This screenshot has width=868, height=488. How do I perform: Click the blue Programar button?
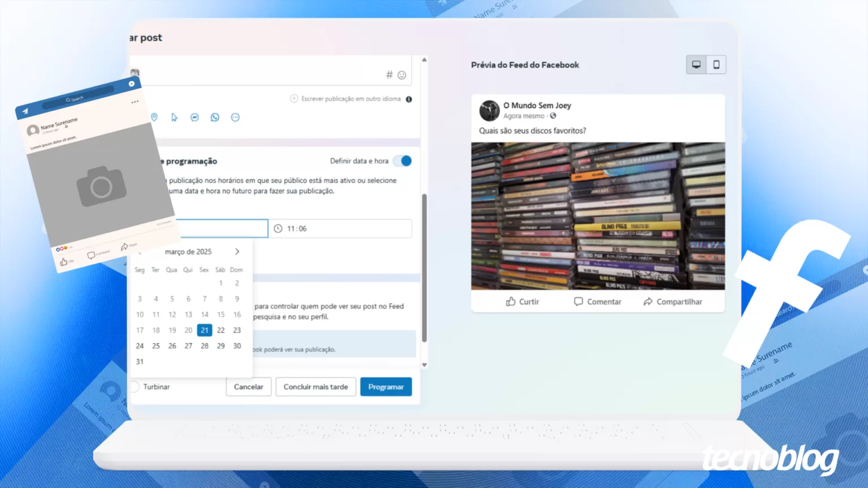386,387
